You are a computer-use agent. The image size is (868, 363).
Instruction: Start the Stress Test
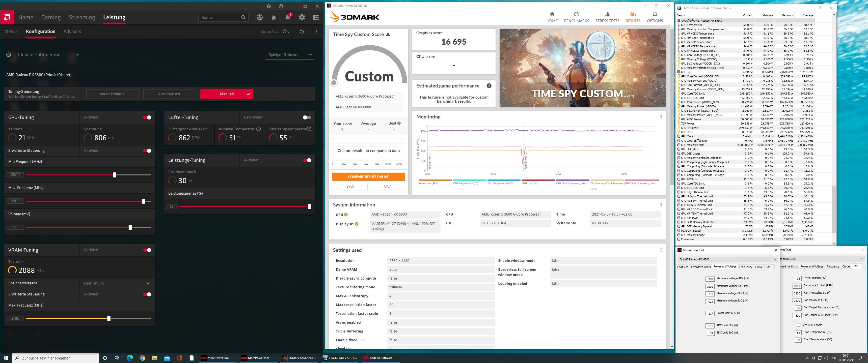tap(275, 31)
